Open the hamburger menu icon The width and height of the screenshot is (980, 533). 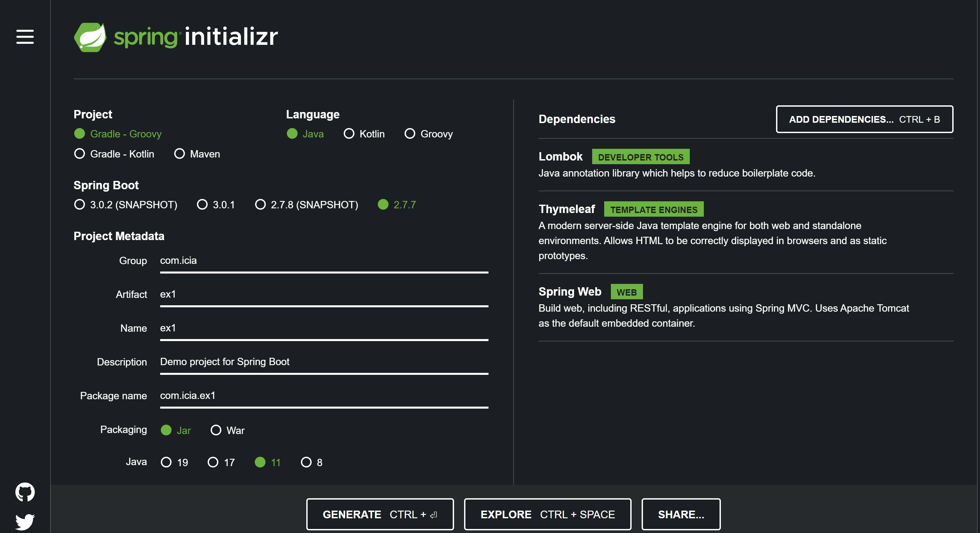[x=25, y=37]
